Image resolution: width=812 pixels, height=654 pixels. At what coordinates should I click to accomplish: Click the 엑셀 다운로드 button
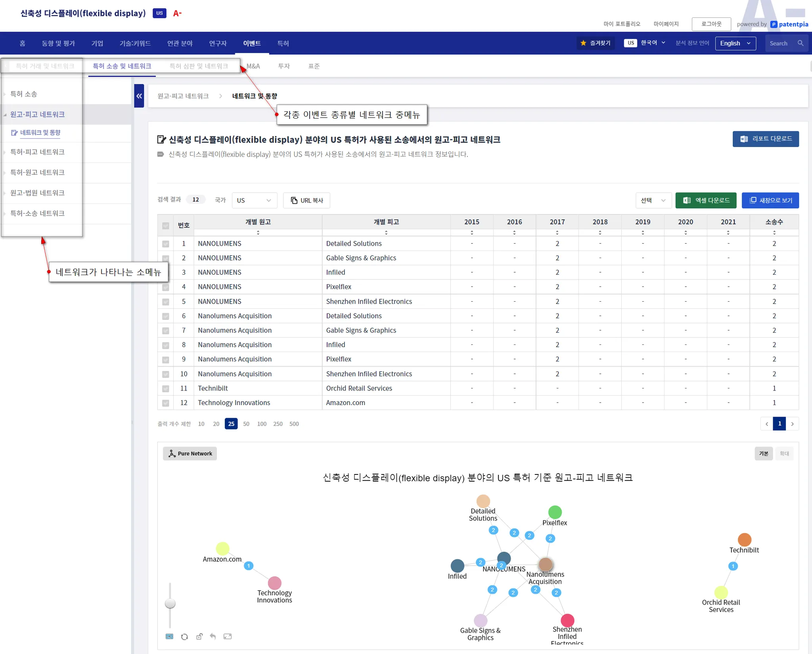pyautogui.click(x=705, y=201)
